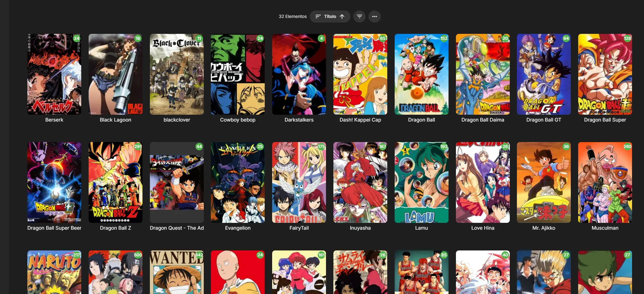644x294 pixels.
Task: Open the Dragon Ball poster
Action: [421, 74]
